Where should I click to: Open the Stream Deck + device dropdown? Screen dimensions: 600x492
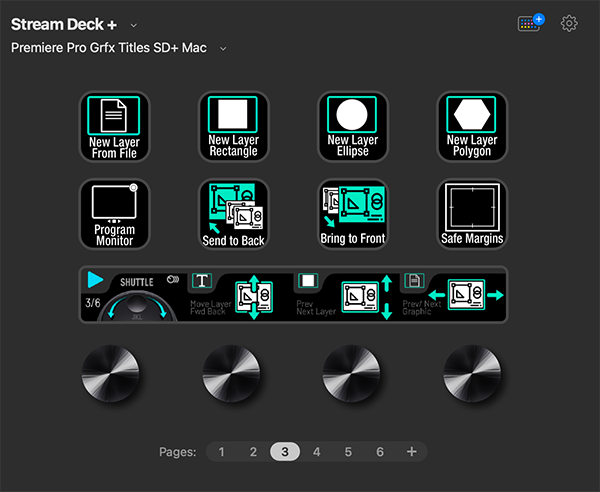coord(133,25)
